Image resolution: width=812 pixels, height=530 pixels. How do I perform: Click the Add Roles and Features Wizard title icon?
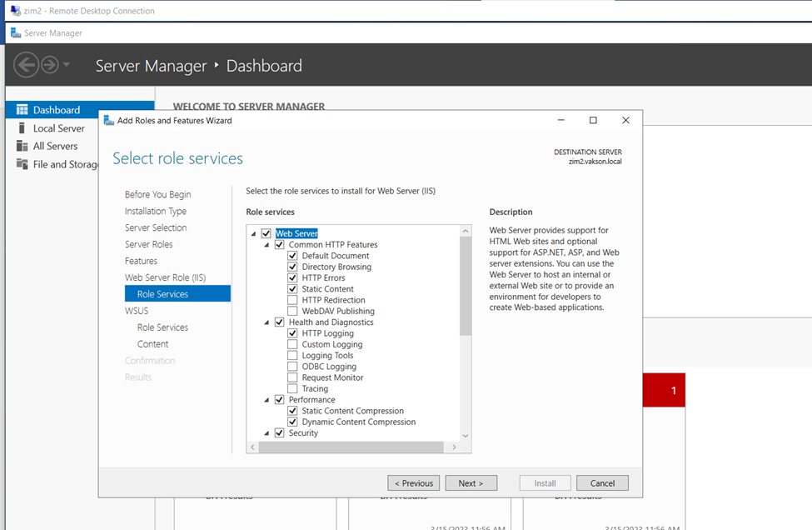tap(108, 120)
